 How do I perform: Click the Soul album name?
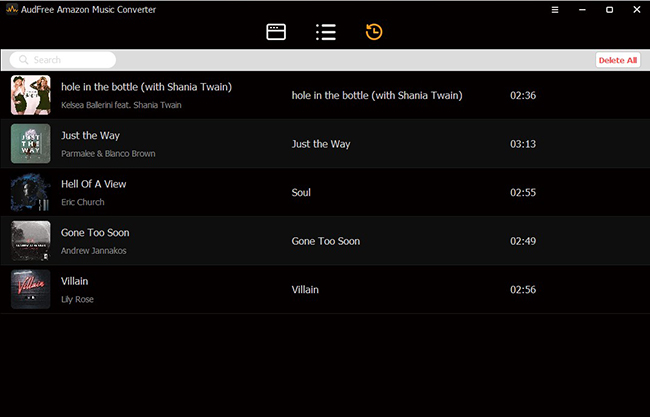click(x=301, y=192)
